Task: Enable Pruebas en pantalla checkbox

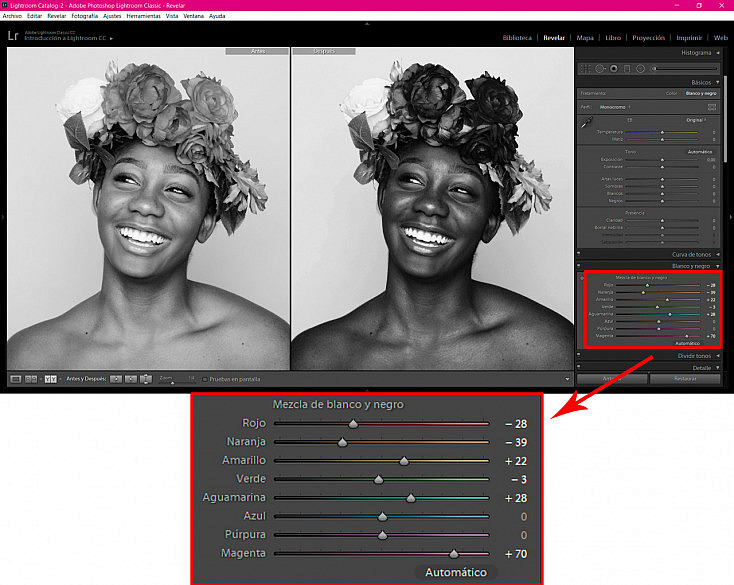Action: coord(205,379)
